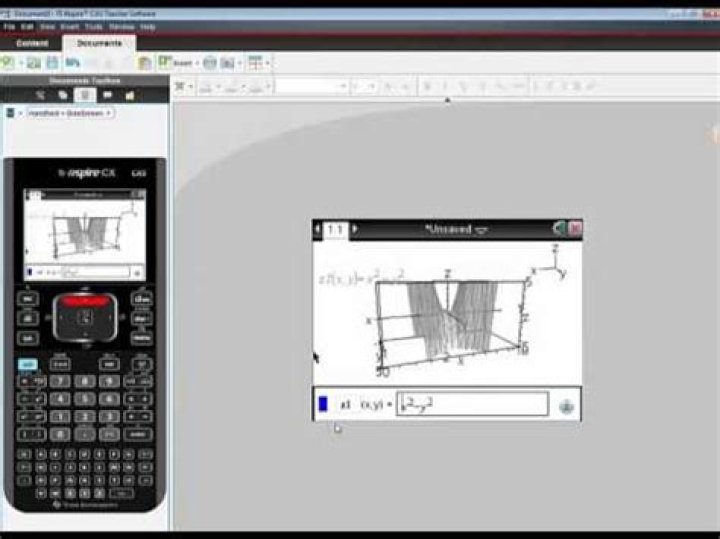The width and height of the screenshot is (720, 539).
Task: Click the 0 key on the emulator keypad
Action: click(60, 434)
